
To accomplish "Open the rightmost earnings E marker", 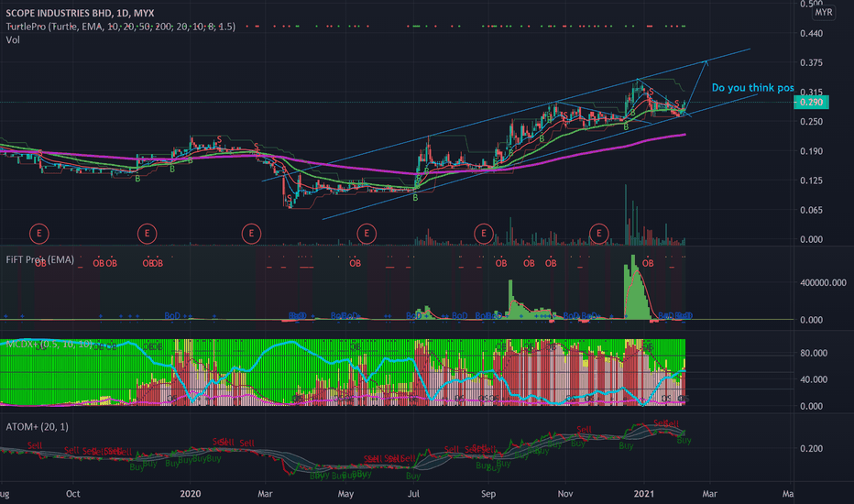I will 598,234.
